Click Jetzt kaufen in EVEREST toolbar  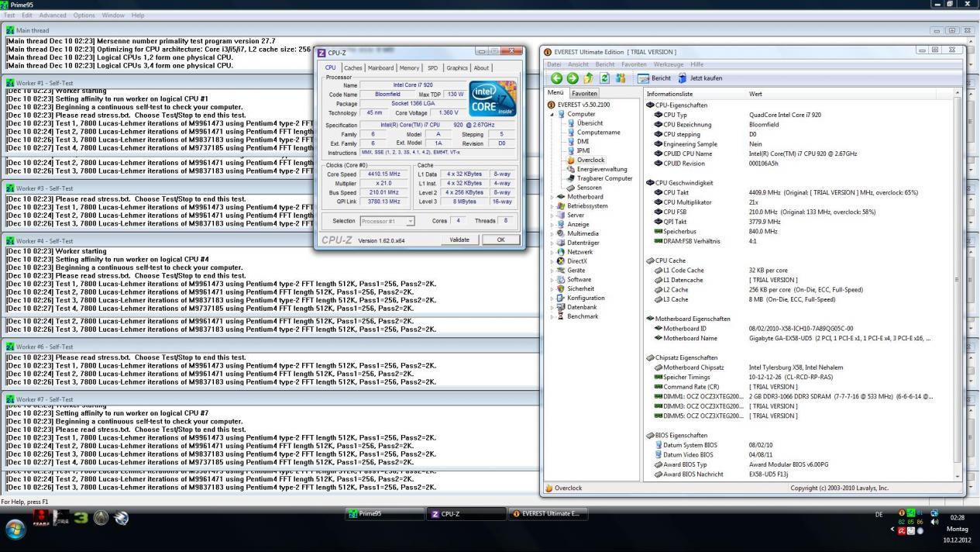700,78
